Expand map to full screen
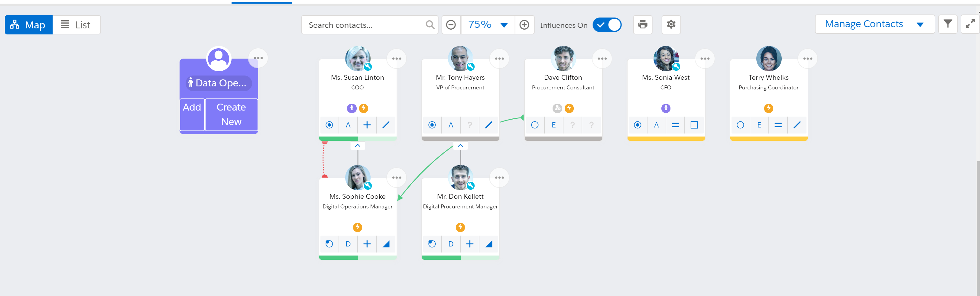 tap(970, 24)
